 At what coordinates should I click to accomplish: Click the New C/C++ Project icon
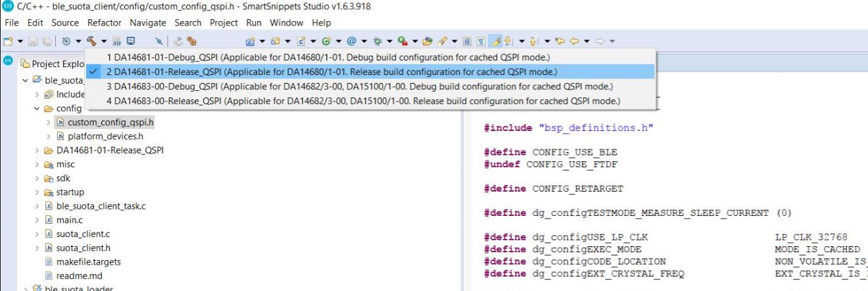pyautogui.click(x=250, y=41)
